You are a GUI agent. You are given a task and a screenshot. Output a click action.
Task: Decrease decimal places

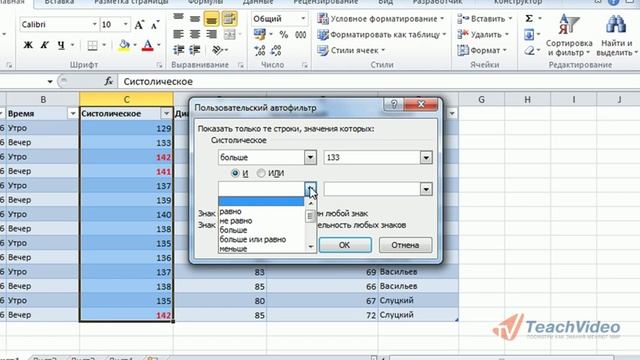click(276, 50)
